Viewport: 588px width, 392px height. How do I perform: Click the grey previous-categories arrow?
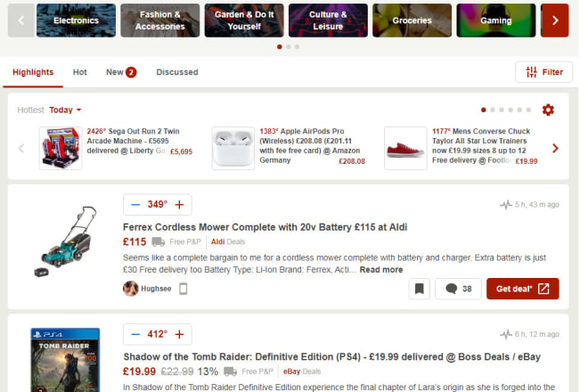click(x=21, y=20)
